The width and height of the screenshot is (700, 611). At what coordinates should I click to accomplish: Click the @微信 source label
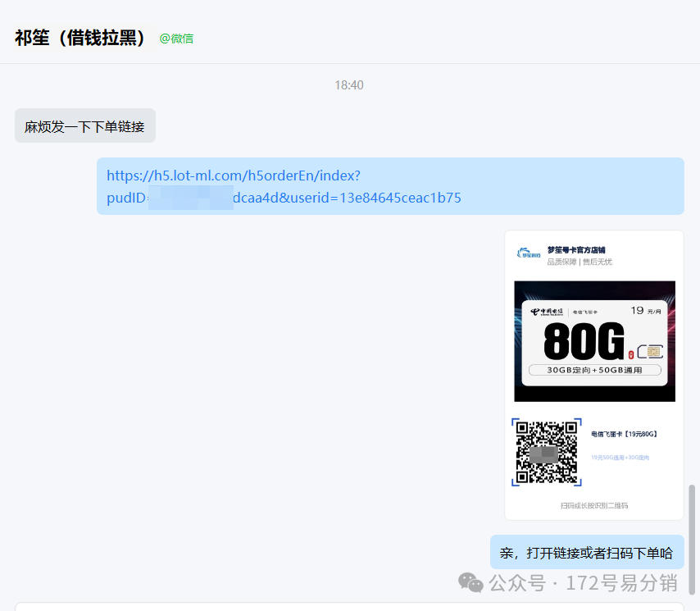[176, 39]
